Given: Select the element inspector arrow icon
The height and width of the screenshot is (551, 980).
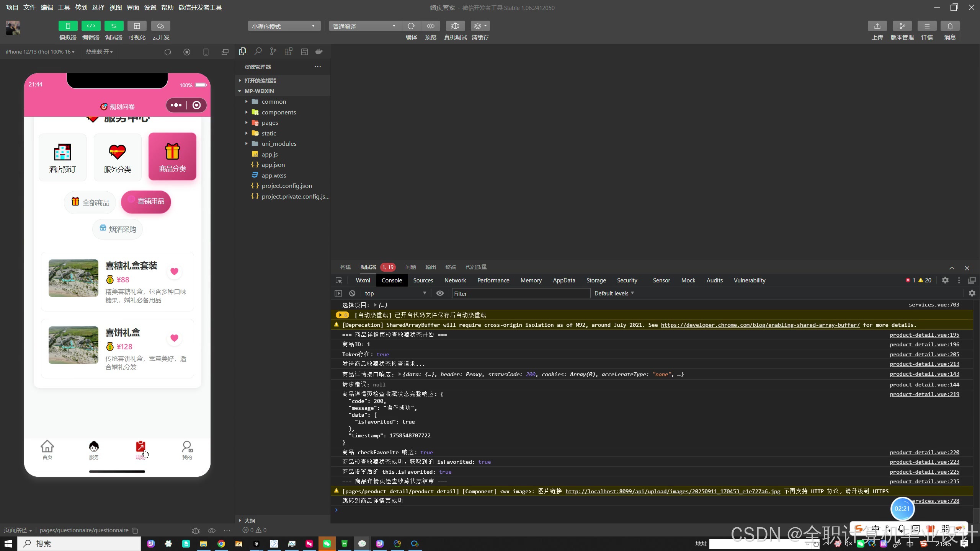Looking at the screenshot, I should (x=339, y=280).
